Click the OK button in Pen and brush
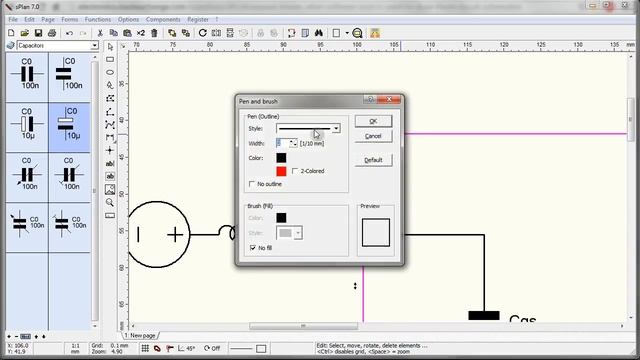 coord(373,121)
